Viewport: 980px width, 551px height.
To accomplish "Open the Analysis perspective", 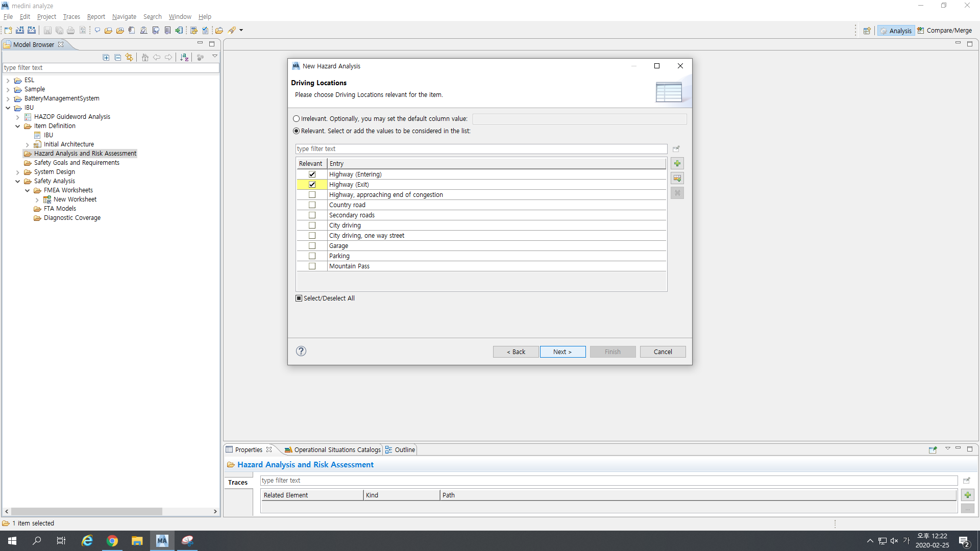I will (896, 31).
